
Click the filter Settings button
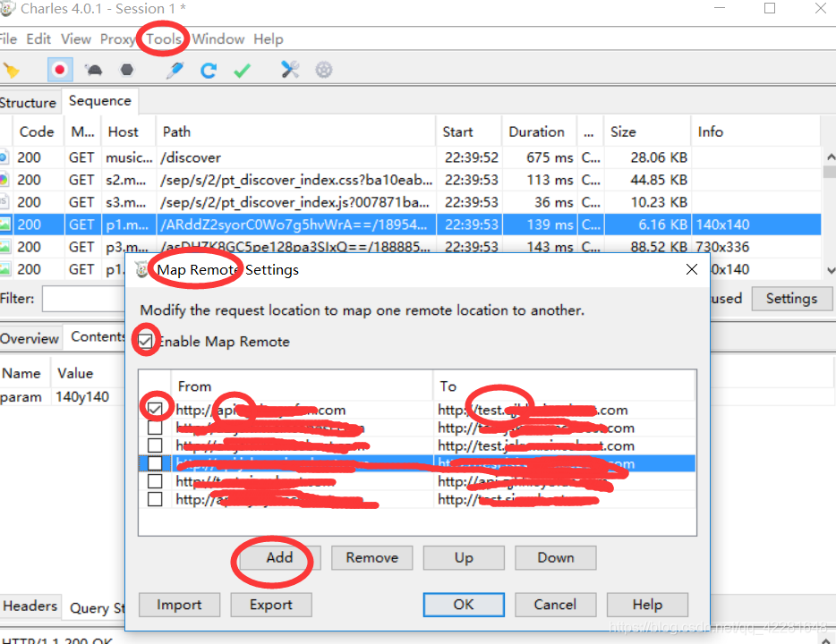(792, 298)
